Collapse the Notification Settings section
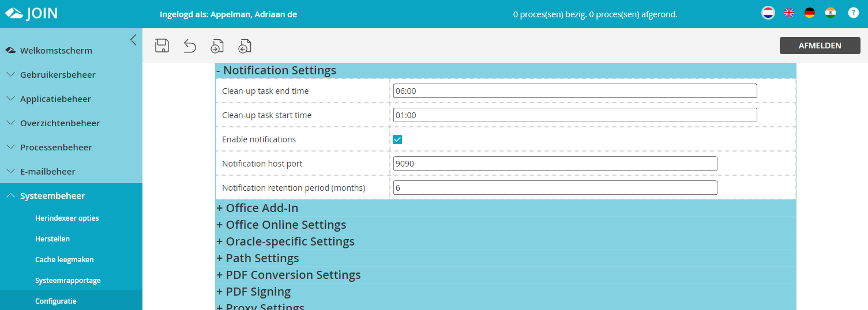 [276, 70]
